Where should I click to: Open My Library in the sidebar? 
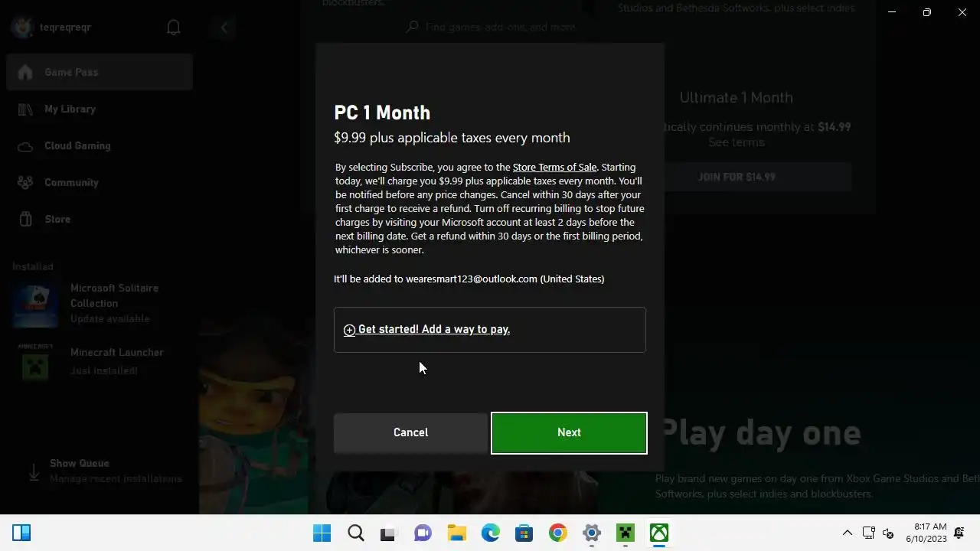click(x=100, y=109)
